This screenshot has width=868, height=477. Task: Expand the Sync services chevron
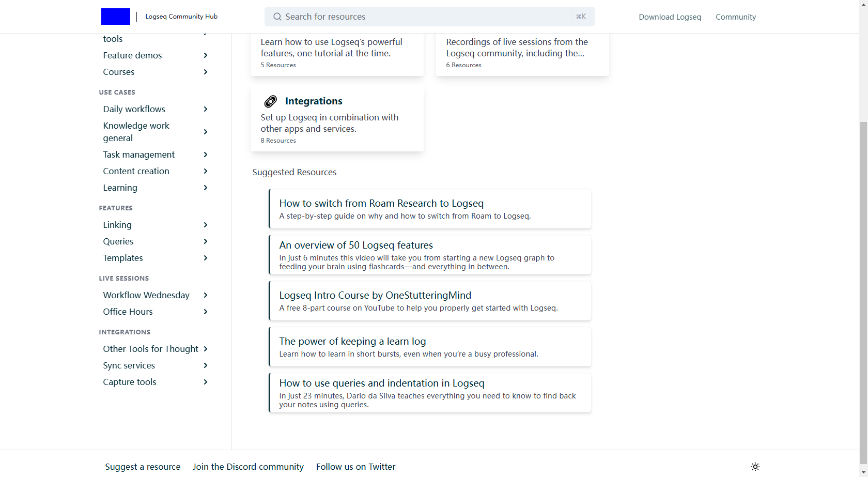[x=206, y=365]
